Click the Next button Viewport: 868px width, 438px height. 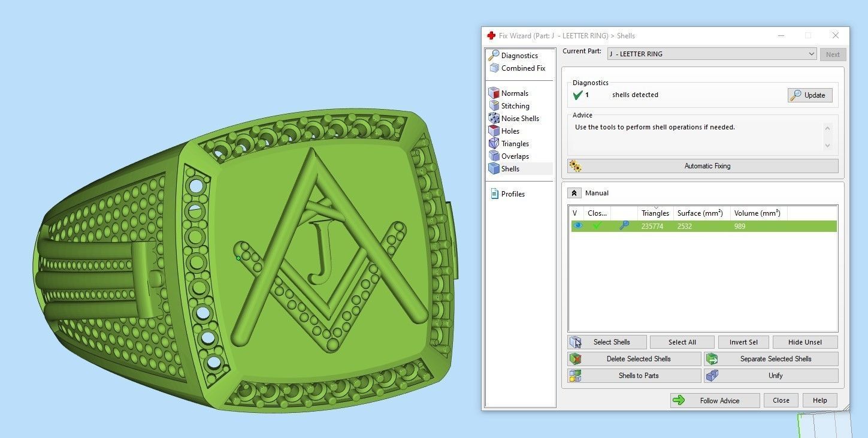click(833, 55)
